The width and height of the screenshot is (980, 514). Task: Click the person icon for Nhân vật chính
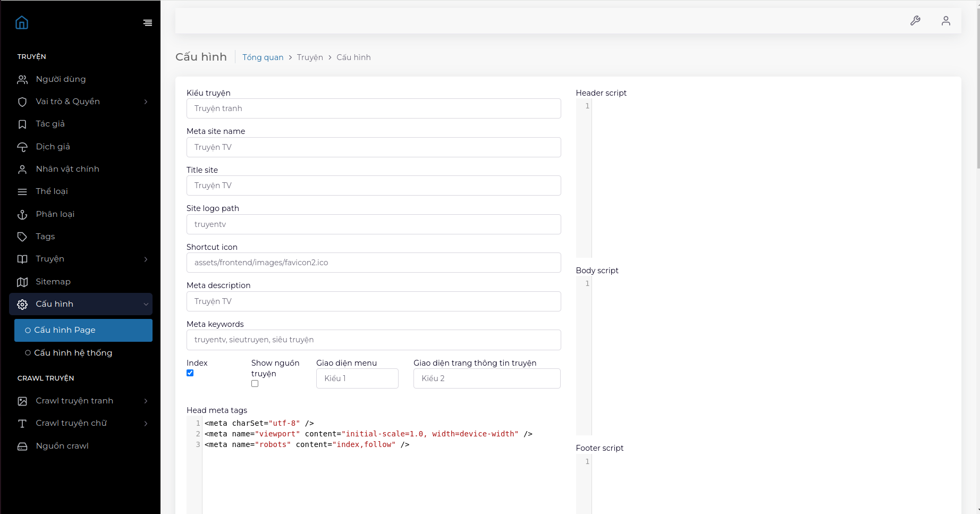click(22, 170)
